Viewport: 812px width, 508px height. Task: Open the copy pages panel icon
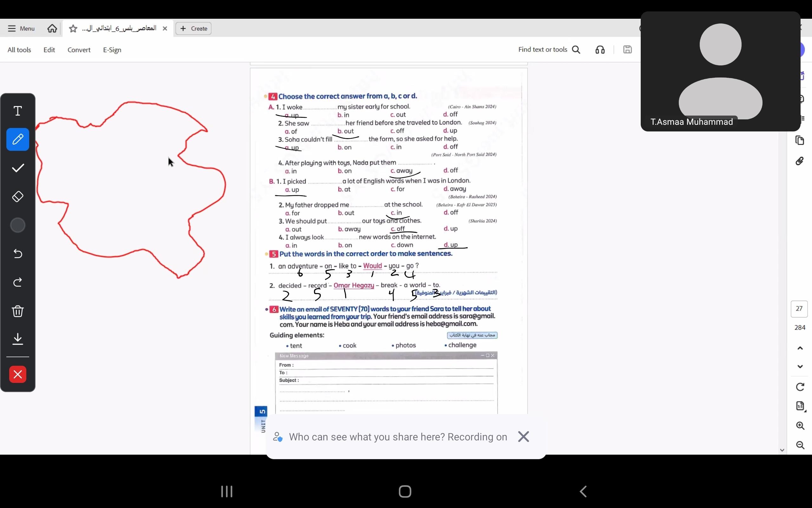pyautogui.click(x=800, y=140)
